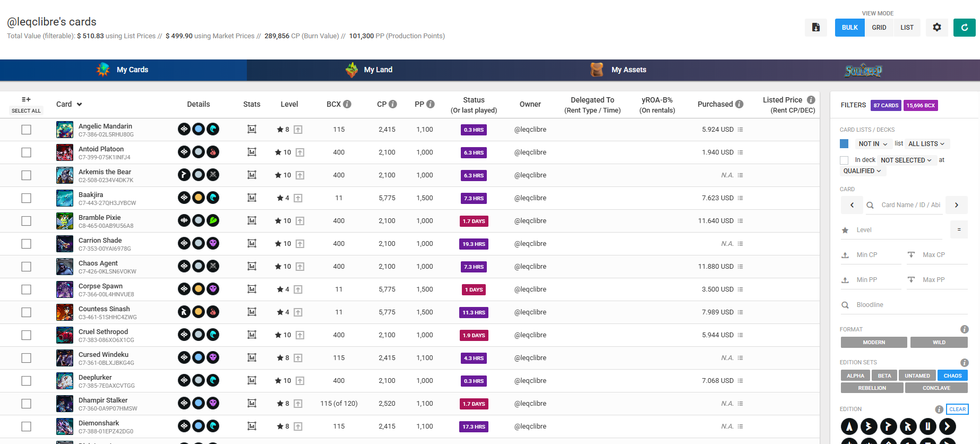Tick checkbox for Angelic Mandarin
The width and height of the screenshot is (980, 444).
(x=26, y=130)
